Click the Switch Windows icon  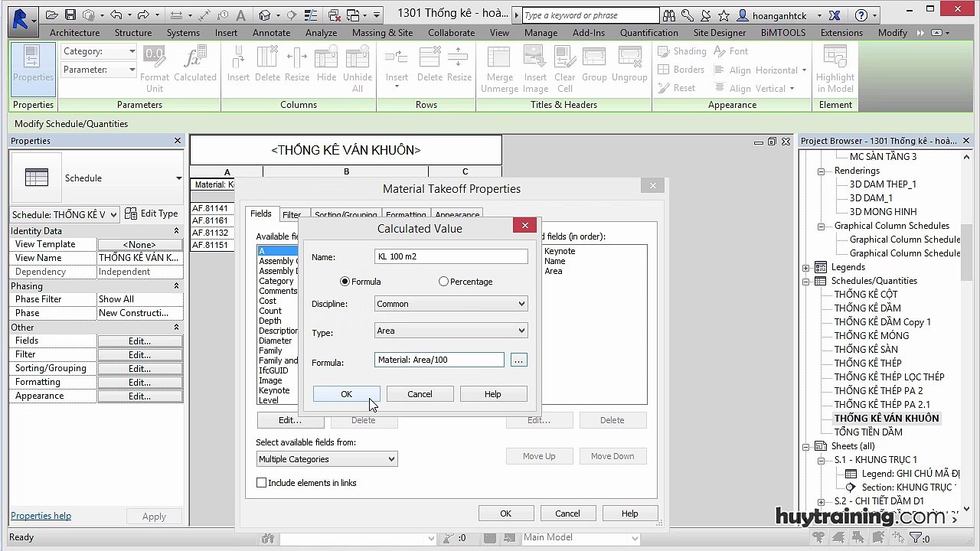[354, 15]
